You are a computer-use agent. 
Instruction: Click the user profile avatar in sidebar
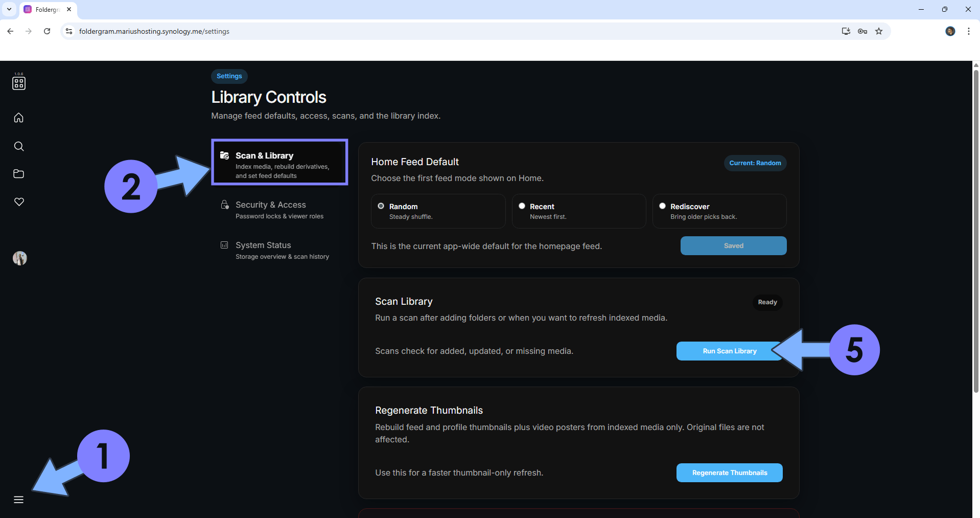(x=19, y=258)
